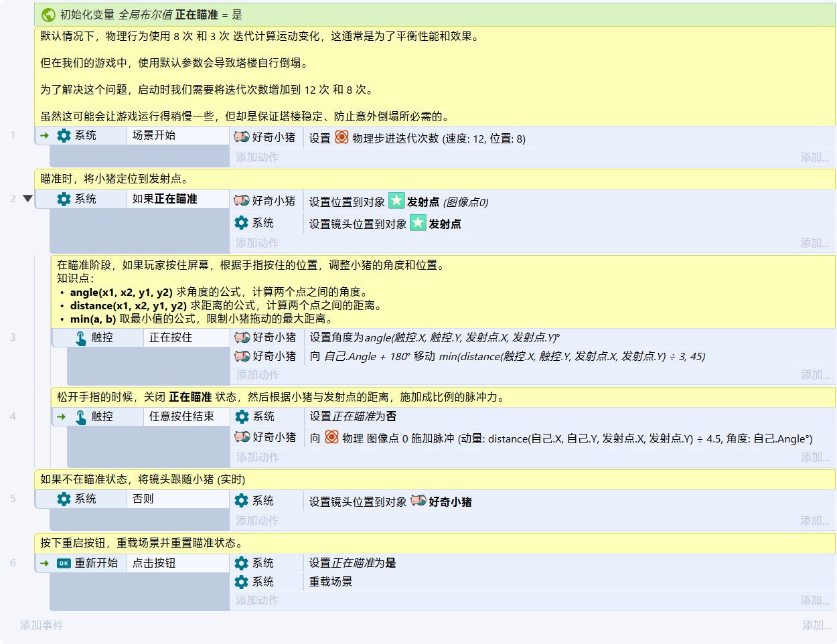Click the Physics icon in the 施加脉冲 action
The image size is (837, 644).
[331, 437]
